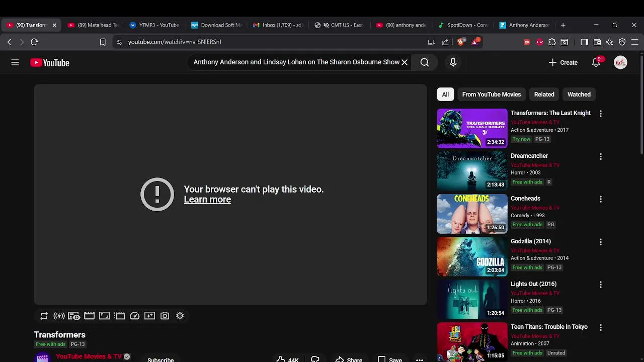
Task: Click the Create button
Action: pyautogui.click(x=563, y=63)
